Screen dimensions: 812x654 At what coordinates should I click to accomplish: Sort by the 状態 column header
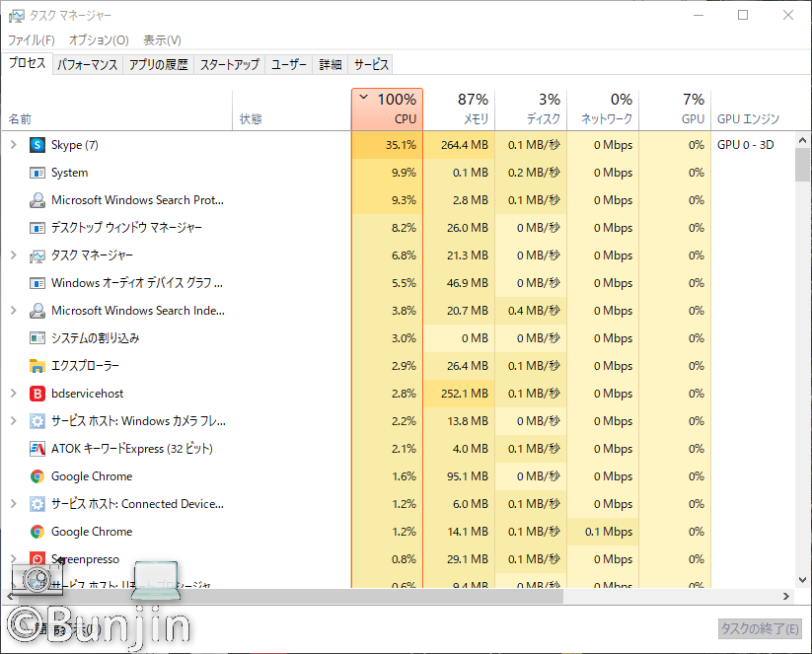click(x=292, y=109)
